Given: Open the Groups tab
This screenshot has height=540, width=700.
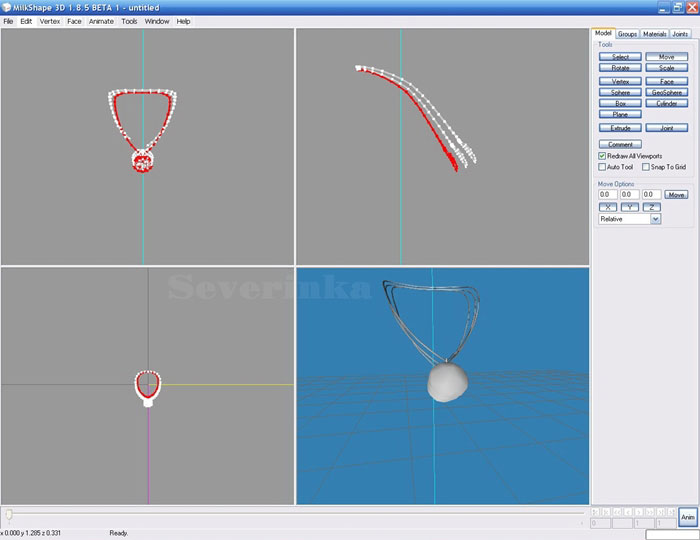Looking at the screenshot, I should [628, 34].
